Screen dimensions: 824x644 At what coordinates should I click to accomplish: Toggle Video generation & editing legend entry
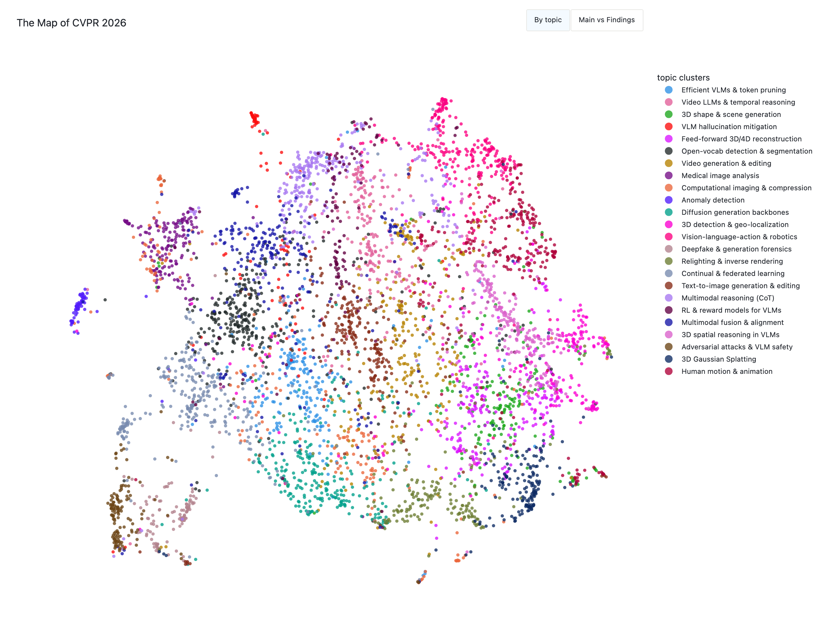pos(718,164)
